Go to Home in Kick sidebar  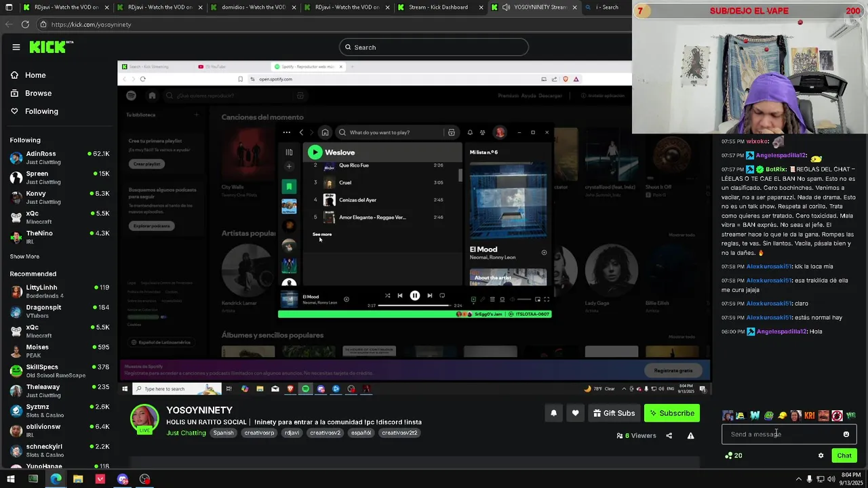coord(28,75)
